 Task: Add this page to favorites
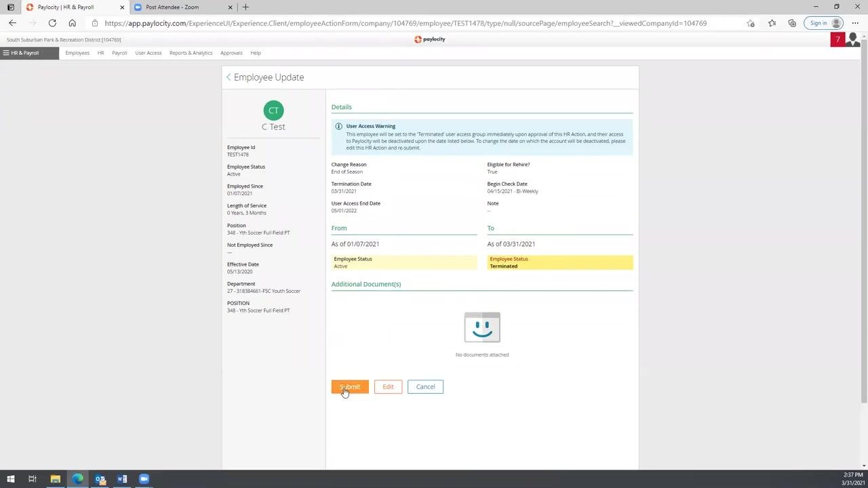pyautogui.click(x=751, y=23)
